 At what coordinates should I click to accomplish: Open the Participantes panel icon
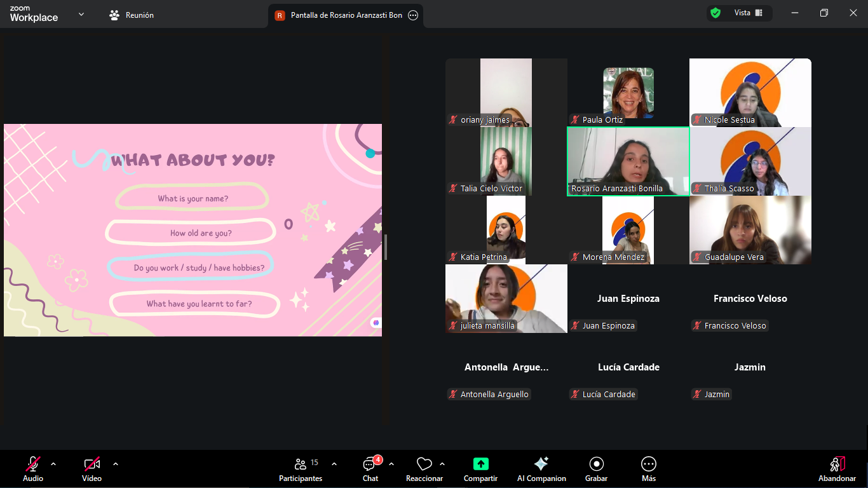coord(301,464)
